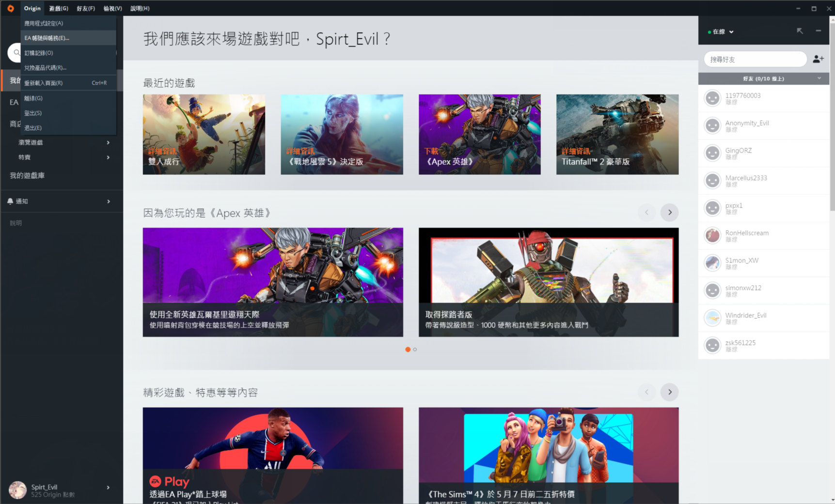Click avatar of friend 1197760003
The width and height of the screenshot is (835, 504).
point(712,98)
